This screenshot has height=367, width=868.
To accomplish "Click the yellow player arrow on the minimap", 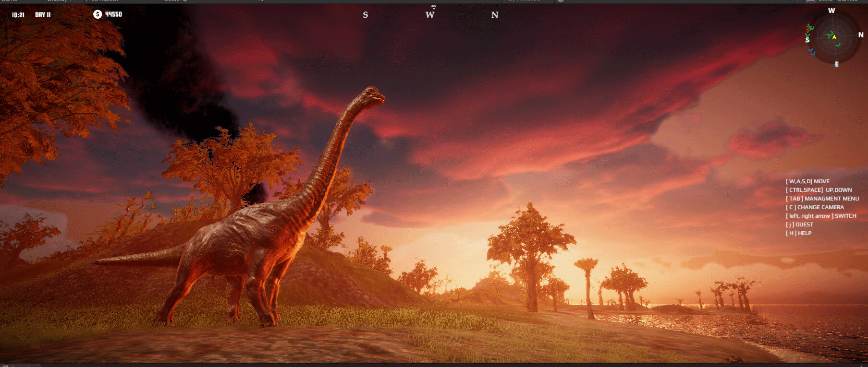I will (834, 37).
